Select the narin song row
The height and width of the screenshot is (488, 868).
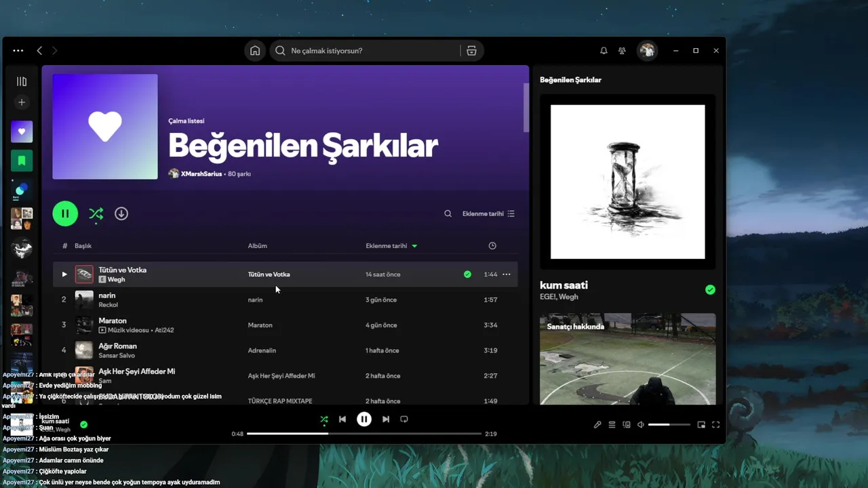pos(285,300)
